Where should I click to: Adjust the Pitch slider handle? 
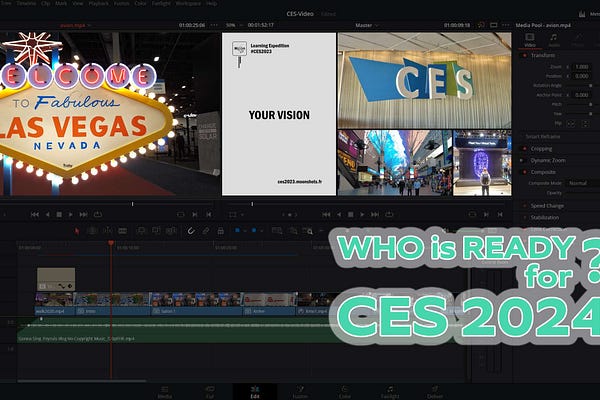(x=591, y=104)
